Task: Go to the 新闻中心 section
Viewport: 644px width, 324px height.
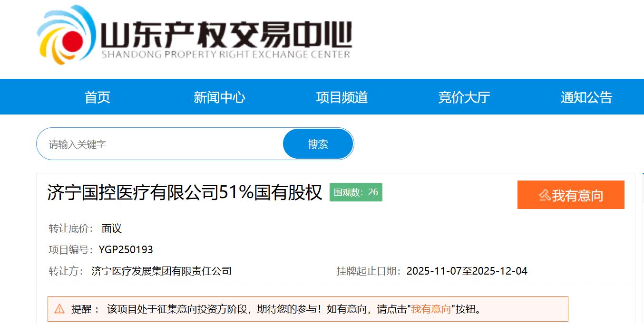Action: [219, 97]
